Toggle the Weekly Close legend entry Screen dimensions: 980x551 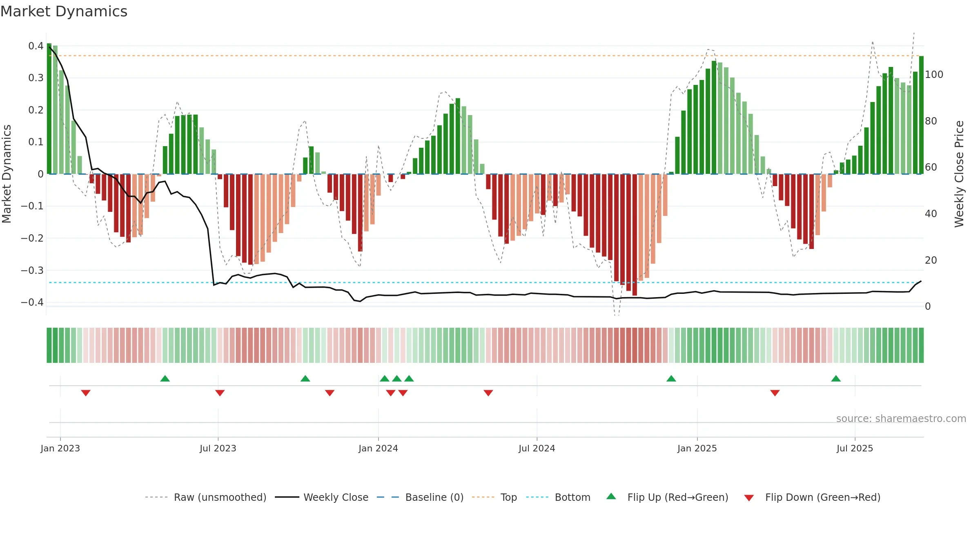pos(321,497)
